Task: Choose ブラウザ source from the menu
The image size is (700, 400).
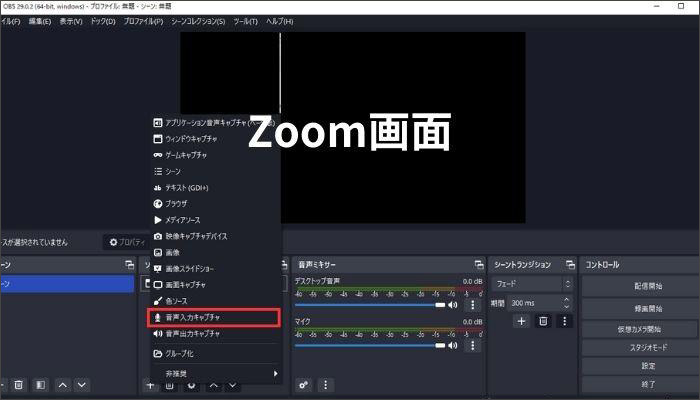Action: pyautogui.click(x=214, y=204)
